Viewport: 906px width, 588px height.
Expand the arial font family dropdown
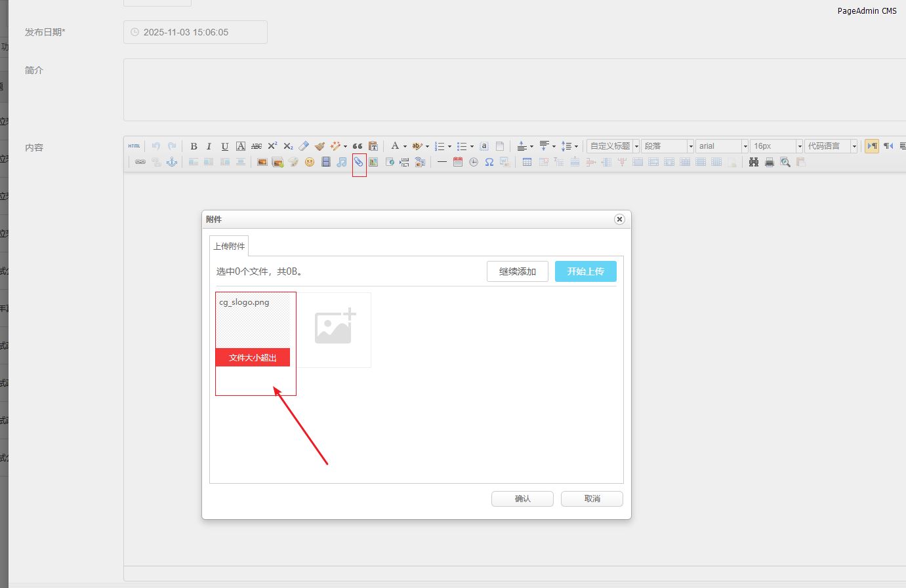point(722,146)
